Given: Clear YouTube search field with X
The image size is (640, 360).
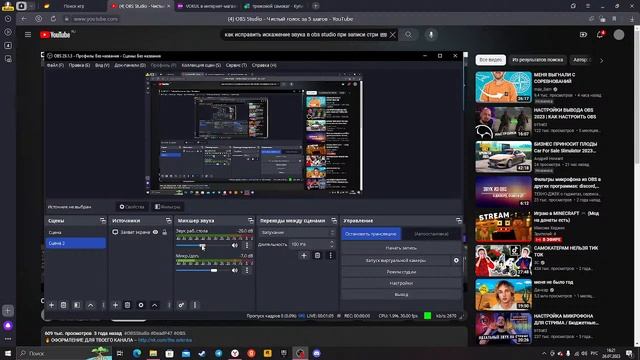Looking at the screenshot, I should click(393, 35).
